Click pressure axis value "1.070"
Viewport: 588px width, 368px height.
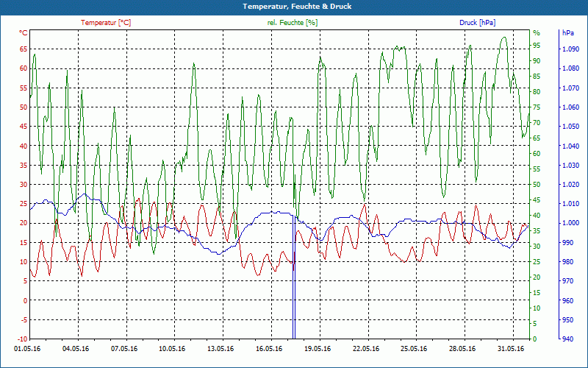pos(571,88)
